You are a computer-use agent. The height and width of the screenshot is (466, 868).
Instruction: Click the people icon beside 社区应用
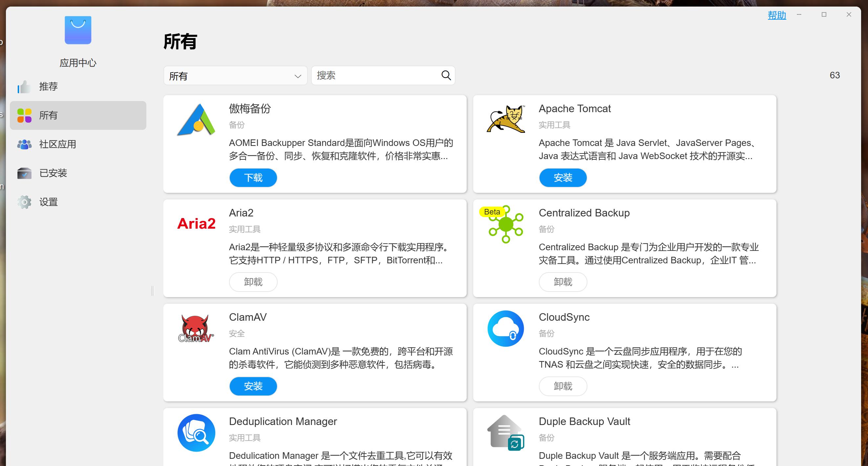(x=24, y=144)
